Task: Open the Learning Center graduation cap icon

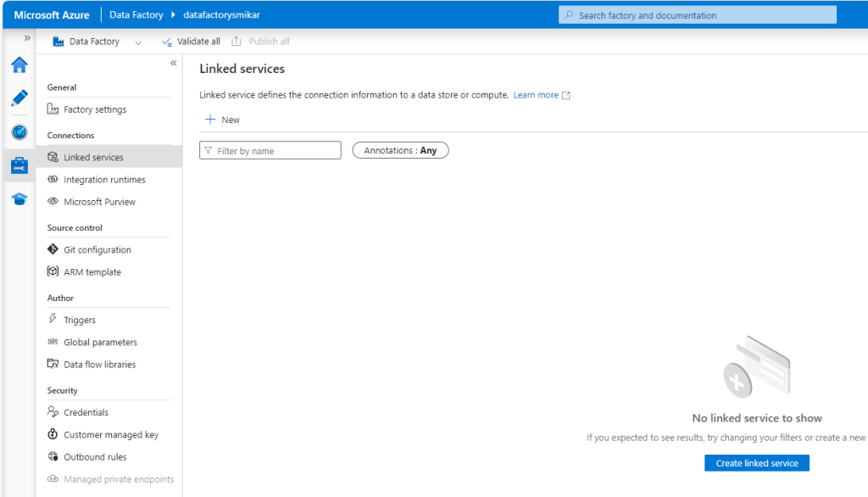Action: 19,199
